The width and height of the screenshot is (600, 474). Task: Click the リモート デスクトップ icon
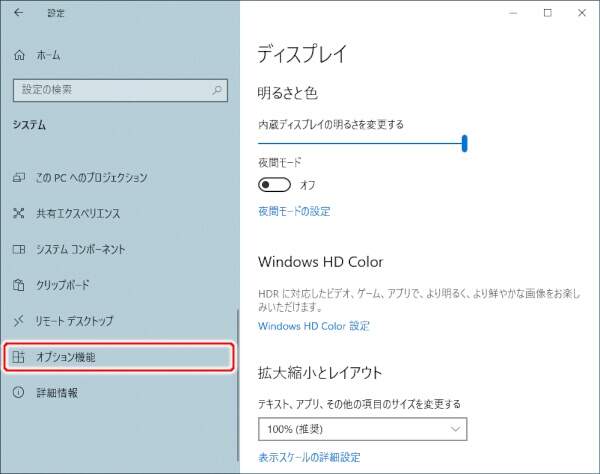click(18, 321)
